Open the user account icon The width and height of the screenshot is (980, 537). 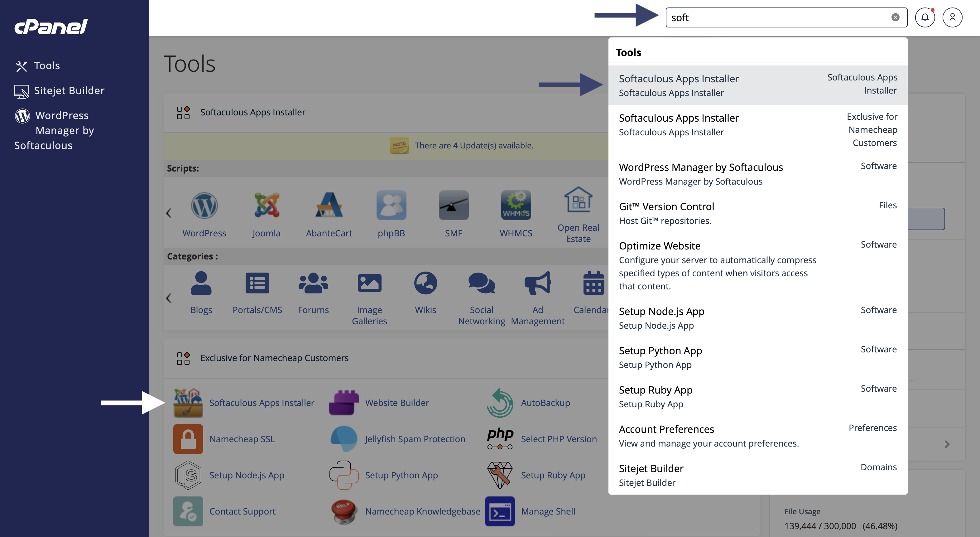point(952,17)
